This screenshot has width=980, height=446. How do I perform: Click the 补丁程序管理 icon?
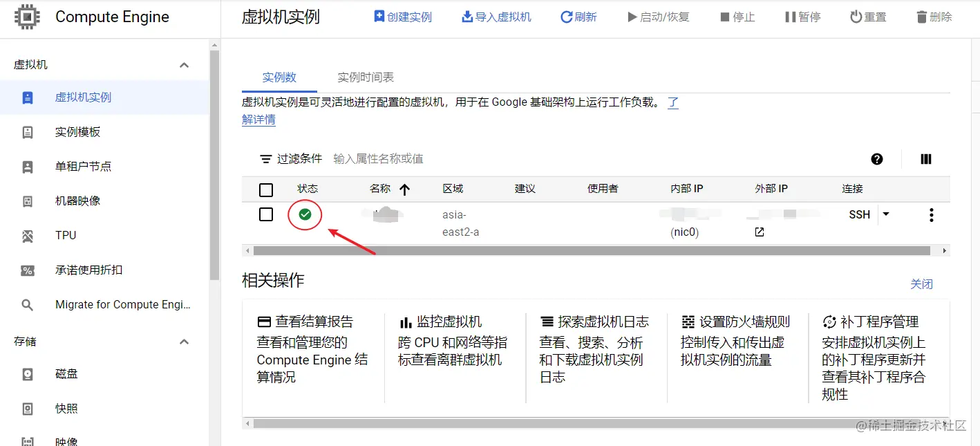829,322
